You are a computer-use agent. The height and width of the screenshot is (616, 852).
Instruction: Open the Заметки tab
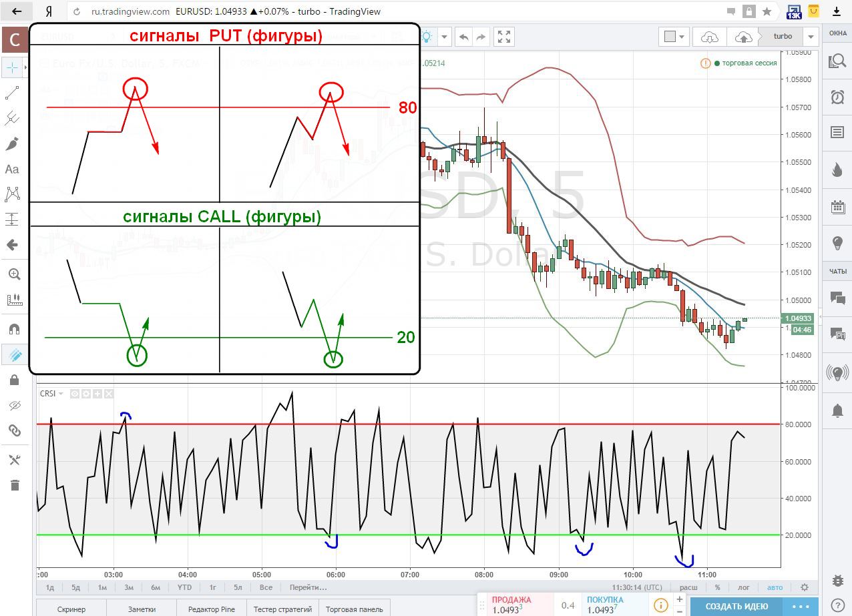click(142, 609)
